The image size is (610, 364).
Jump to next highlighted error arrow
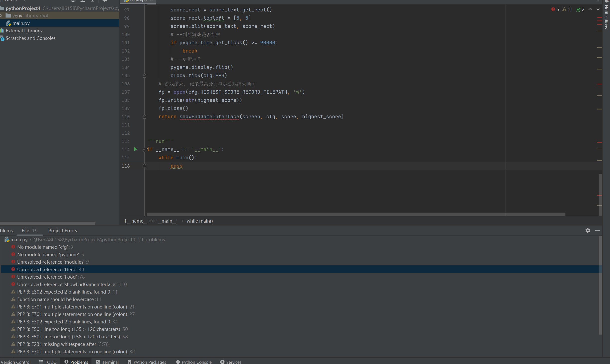[598, 9]
